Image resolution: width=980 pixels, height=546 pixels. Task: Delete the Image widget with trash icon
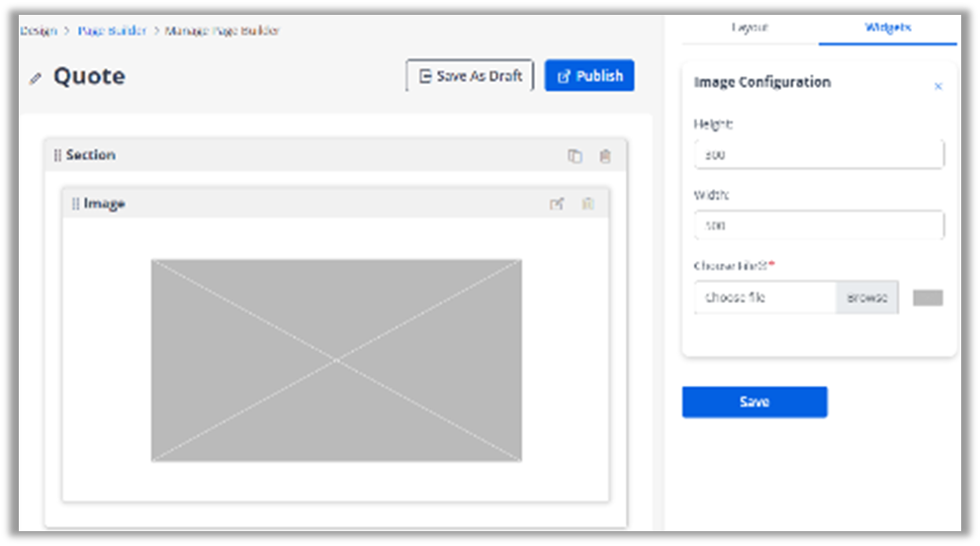point(588,204)
